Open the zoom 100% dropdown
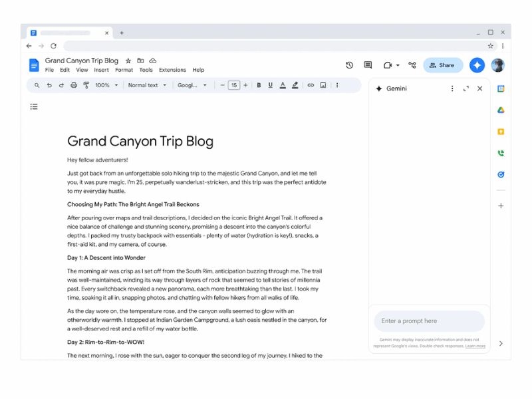The width and height of the screenshot is (532, 399). tap(106, 85)
